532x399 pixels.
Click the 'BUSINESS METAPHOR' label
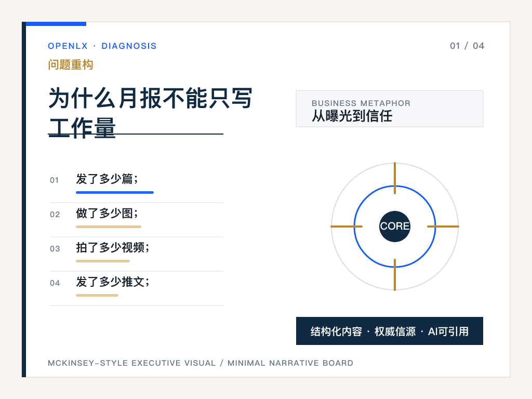(x=361, y=103)
